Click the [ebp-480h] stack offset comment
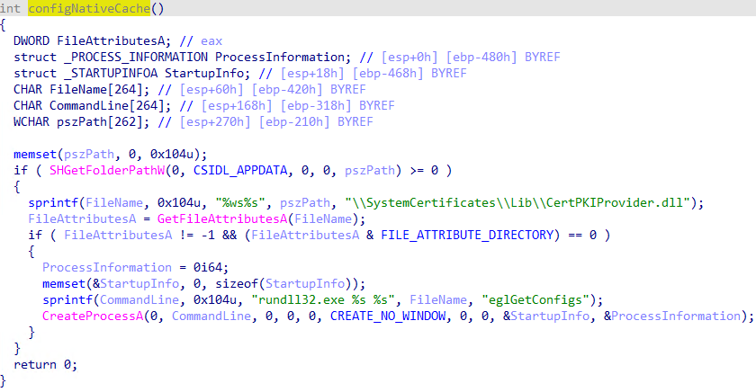 click(x=483, y=57)
